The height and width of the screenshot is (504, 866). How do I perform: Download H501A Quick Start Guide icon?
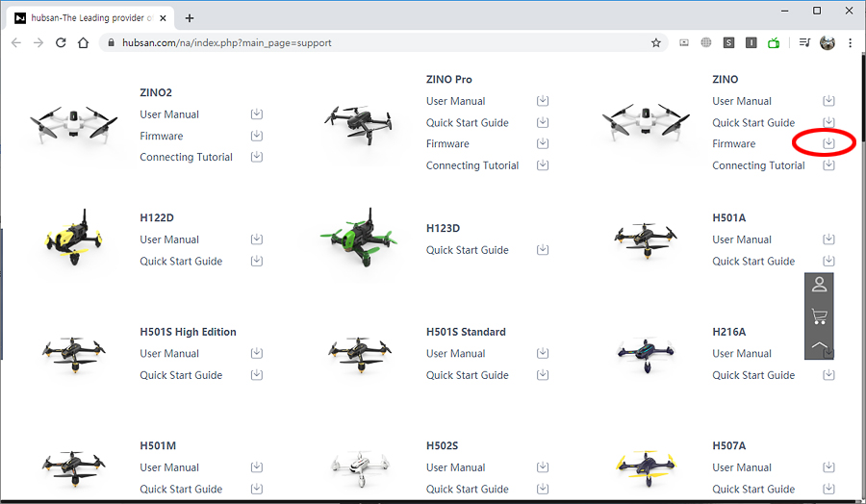click(x=829, y=261)
